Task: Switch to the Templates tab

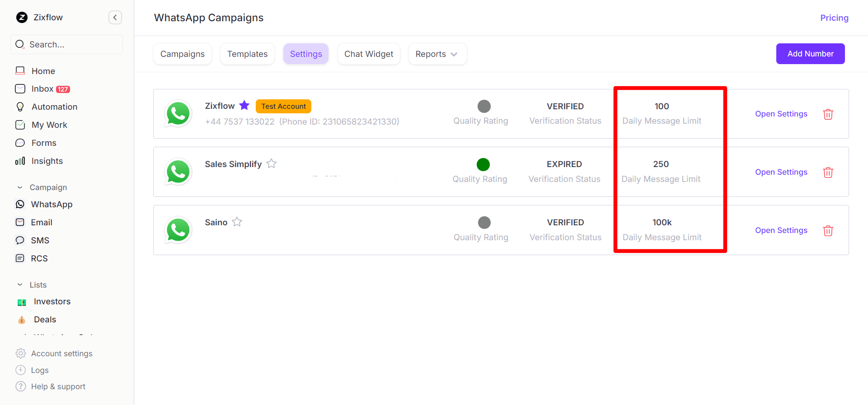Action: [x=247, y=54]
